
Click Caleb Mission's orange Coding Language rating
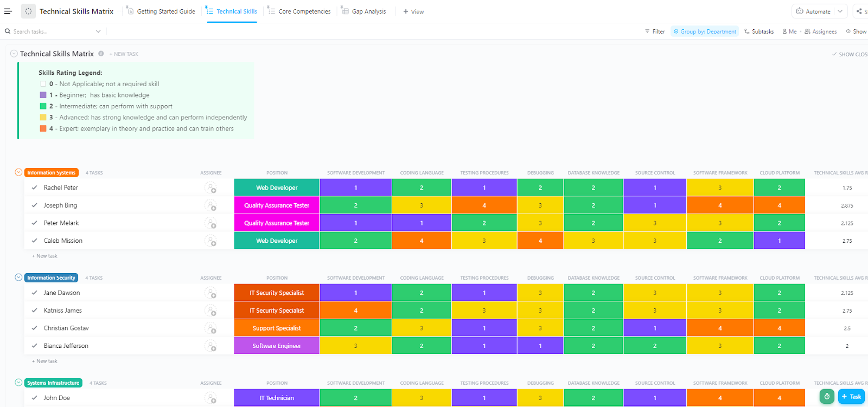[422, 241]
